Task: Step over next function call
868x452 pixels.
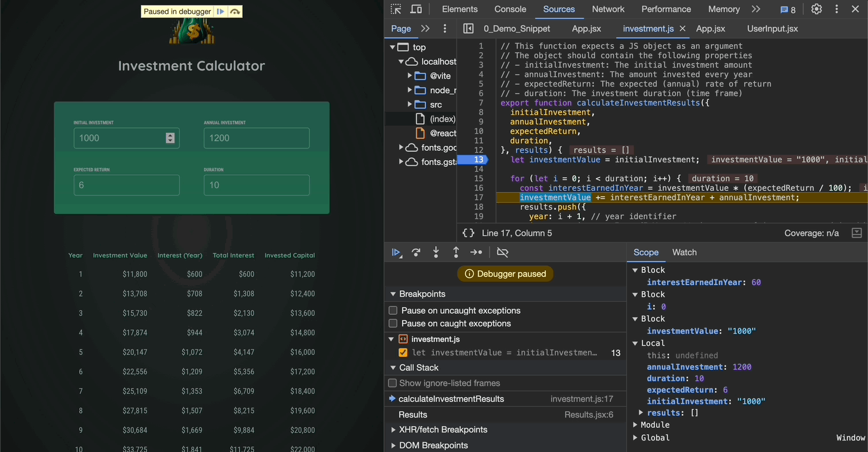Action: coord(416,252)
